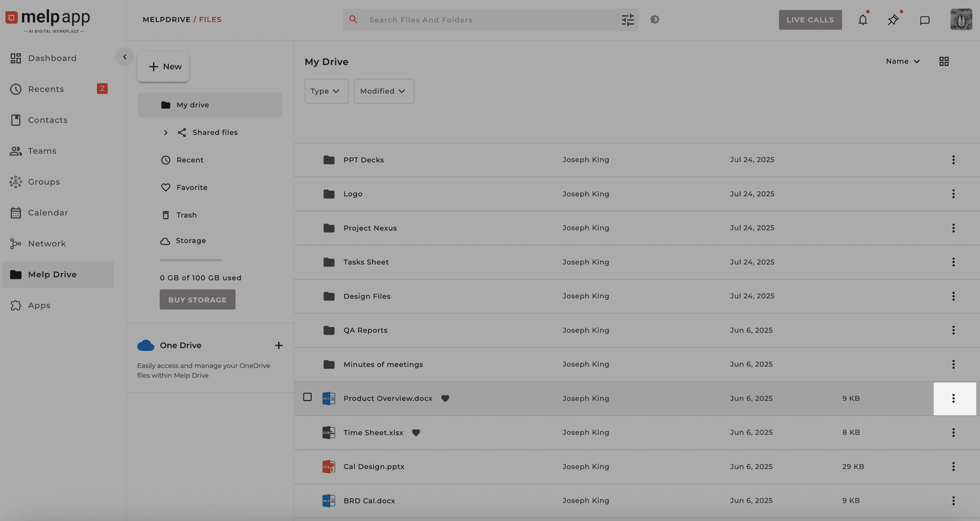Open options menu for Cal Design.pptx
The image size is (980, 521).
(953, 466)
